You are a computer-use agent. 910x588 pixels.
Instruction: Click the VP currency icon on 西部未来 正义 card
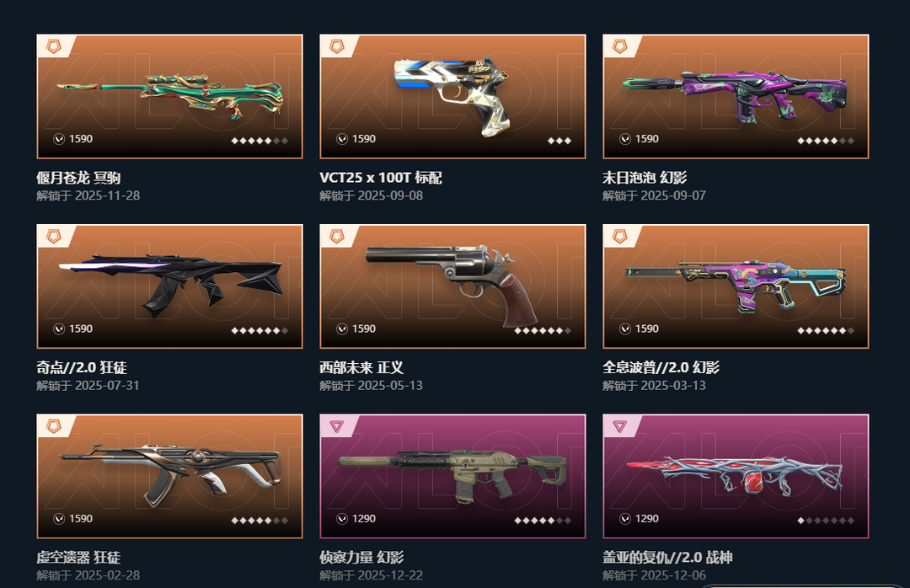(x=342, y=329)
